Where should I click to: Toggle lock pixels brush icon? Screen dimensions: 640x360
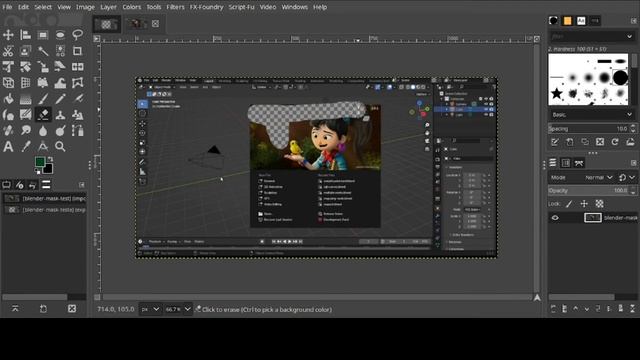tap(569, 204)
